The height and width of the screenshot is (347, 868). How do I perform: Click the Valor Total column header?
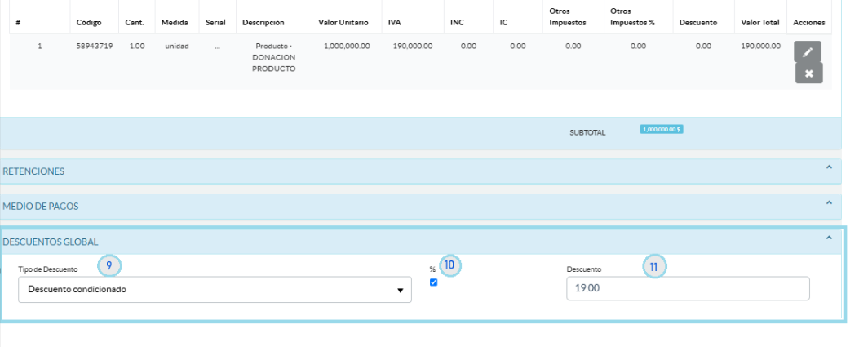[x=759, y=22]
